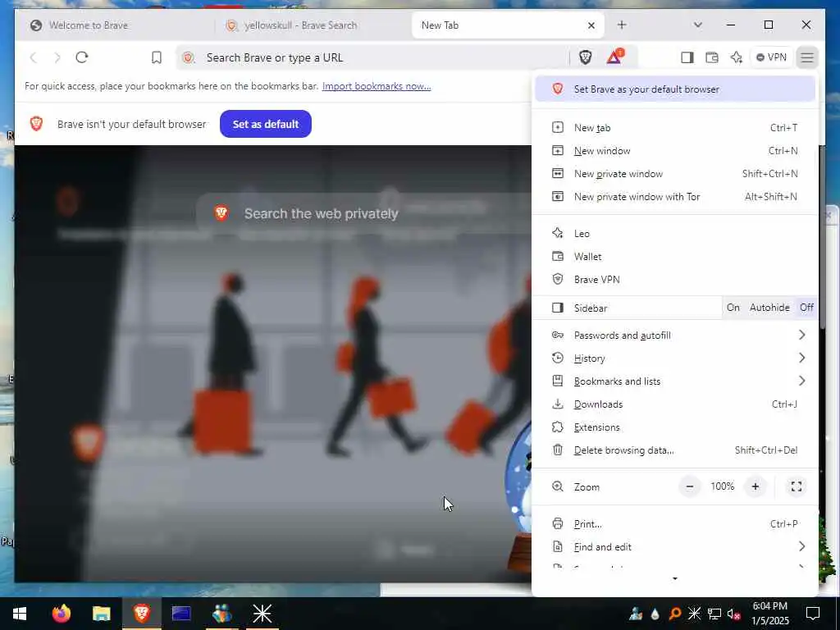Focus the address bar URL field
This screenshot has width=840, height=630.
tap(375, 57)
